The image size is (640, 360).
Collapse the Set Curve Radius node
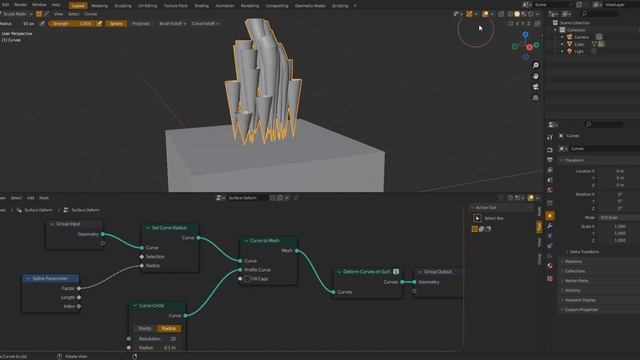click(148, 228)
